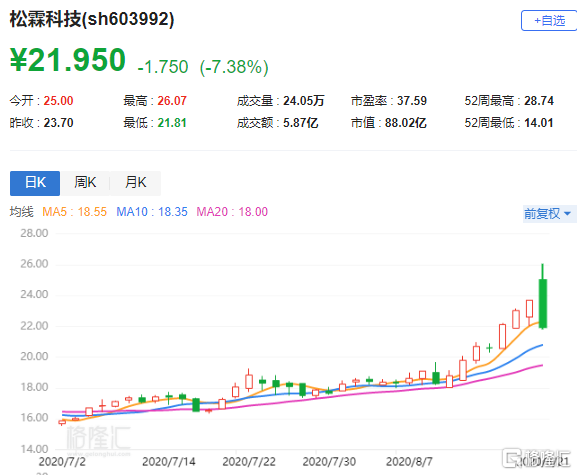577x475 pixels.
Task: Select the MA10 moving average label
Action: (x=152, y=212)
